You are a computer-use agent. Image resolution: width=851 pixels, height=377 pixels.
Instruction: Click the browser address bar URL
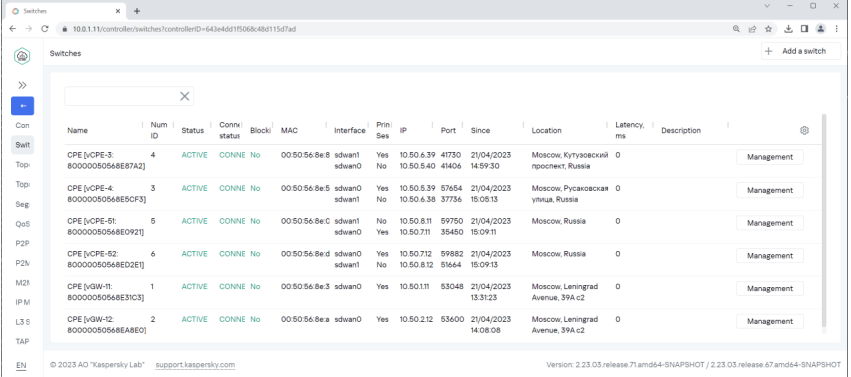(x=185, y=29)
